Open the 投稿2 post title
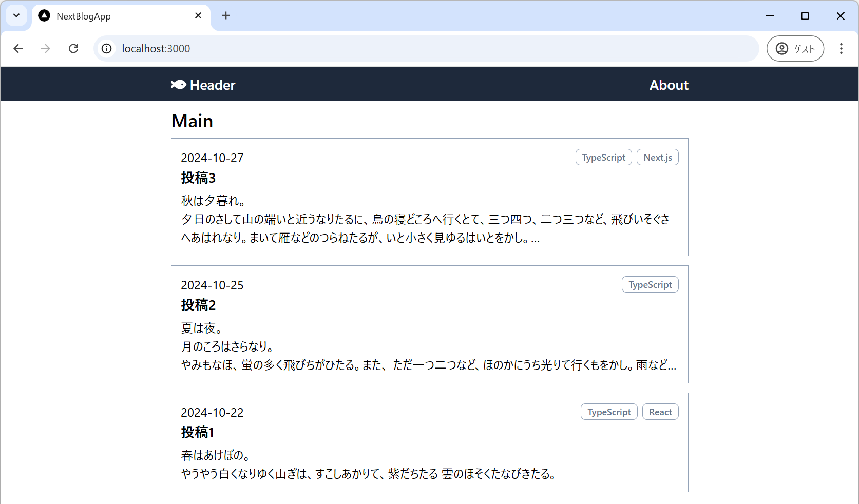The image size is (859, 504). (x=198, y=305)
